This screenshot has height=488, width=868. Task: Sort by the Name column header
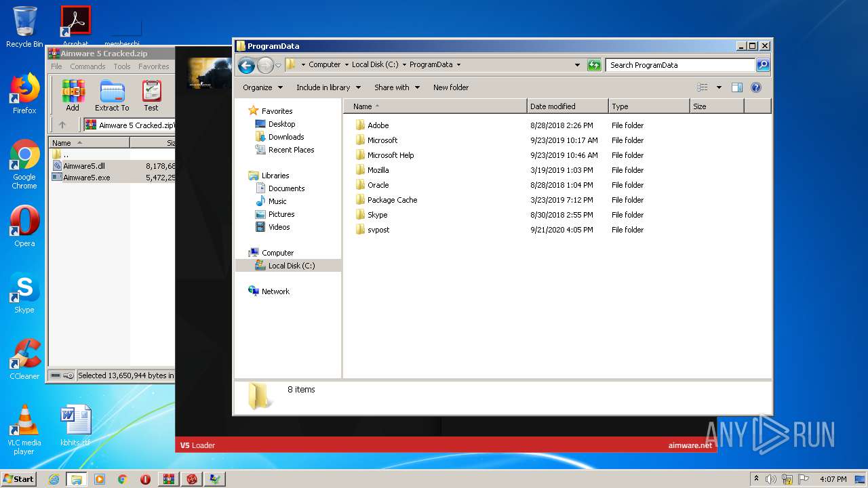pyautogui.click(x=435, y=106)
